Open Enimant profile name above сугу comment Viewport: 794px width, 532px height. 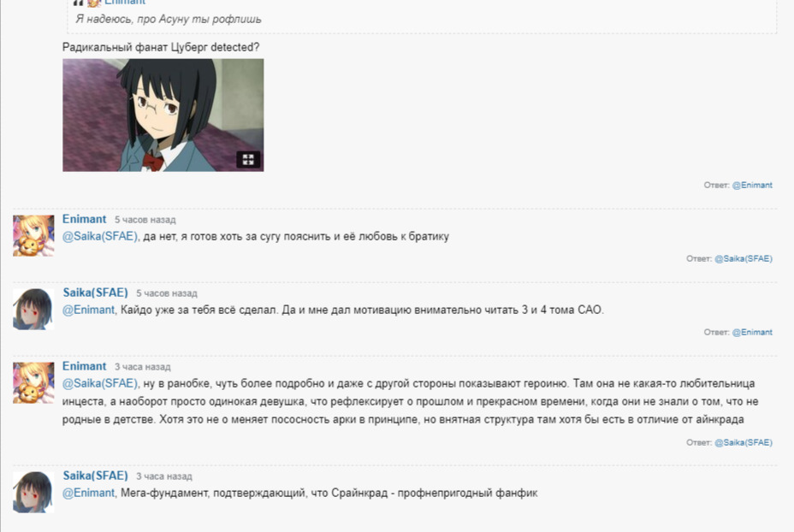(84, 219)
